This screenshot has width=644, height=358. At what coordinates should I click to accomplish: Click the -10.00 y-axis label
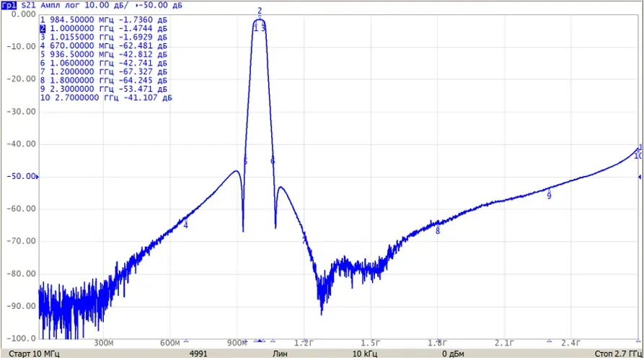coord(22,46)
